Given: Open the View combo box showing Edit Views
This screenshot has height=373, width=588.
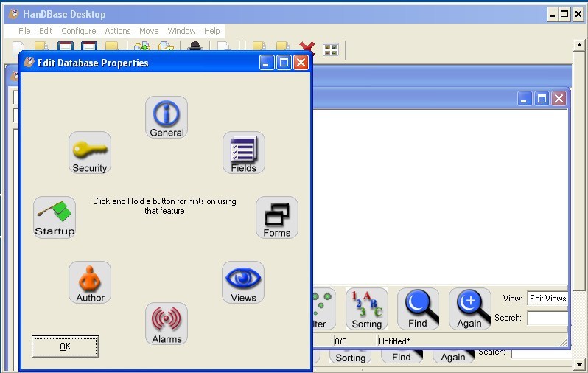Looking at the screenshot, I should coord(548,299).
